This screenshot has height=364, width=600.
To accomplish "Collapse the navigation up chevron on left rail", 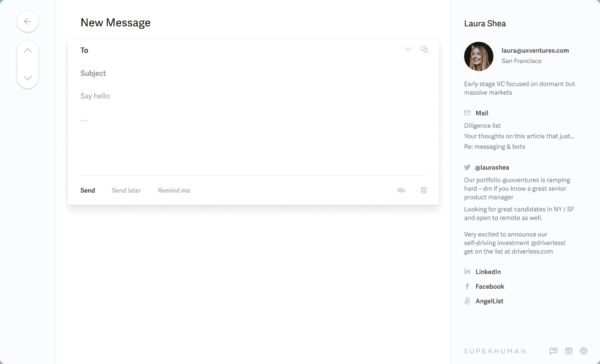I will point(28,50).
